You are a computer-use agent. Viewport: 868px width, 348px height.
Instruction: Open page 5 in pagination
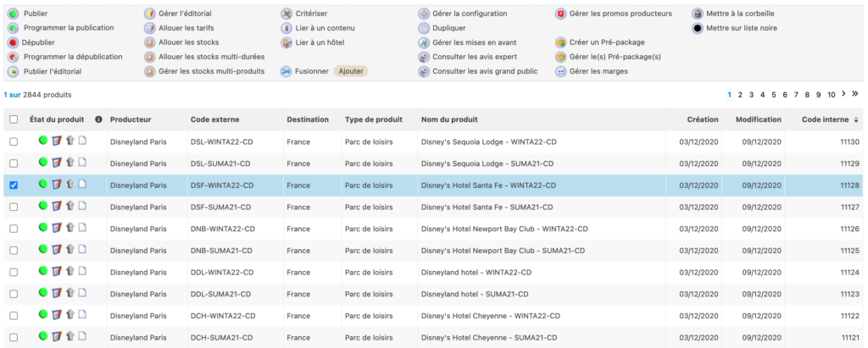tap(774, 95)
